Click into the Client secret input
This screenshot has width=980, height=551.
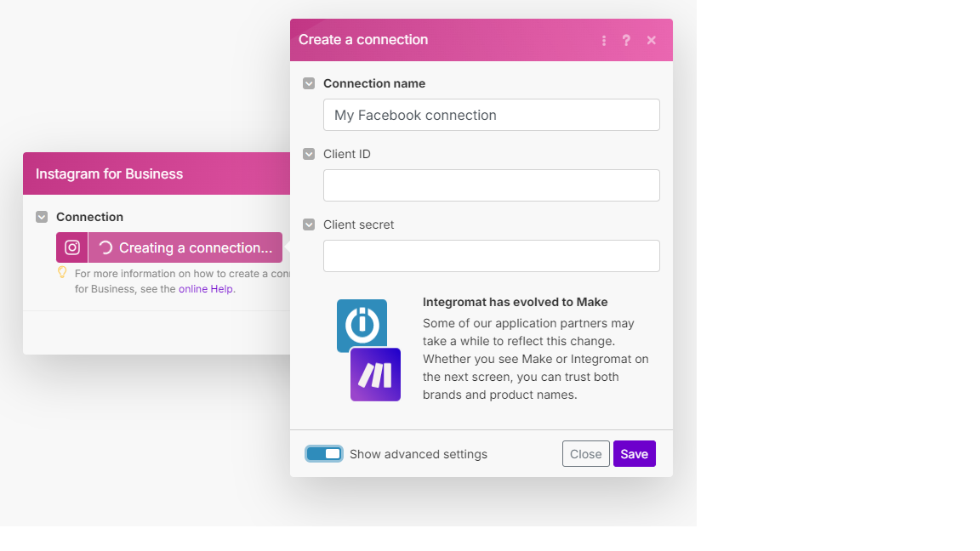click(491, 256)
